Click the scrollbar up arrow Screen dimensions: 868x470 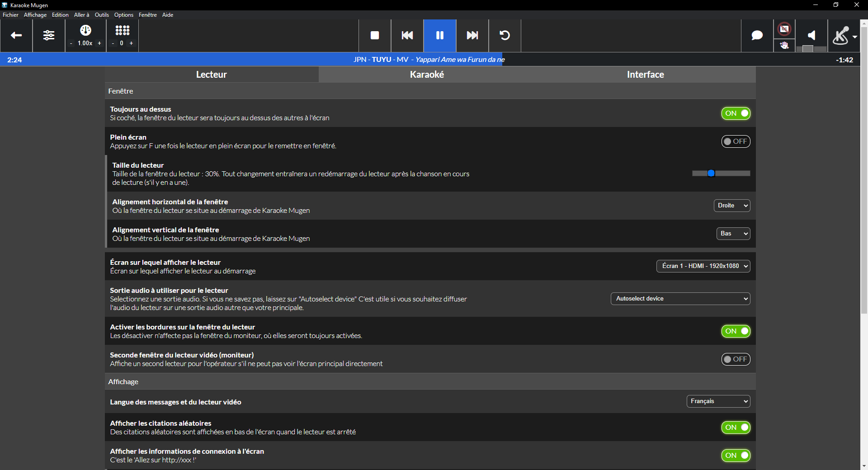tap(864, 23)
